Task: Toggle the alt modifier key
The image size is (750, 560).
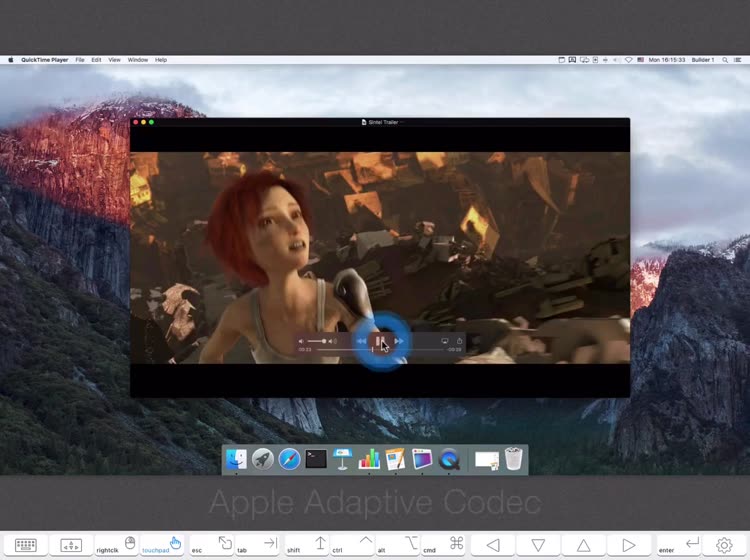Action: [398, 545]
